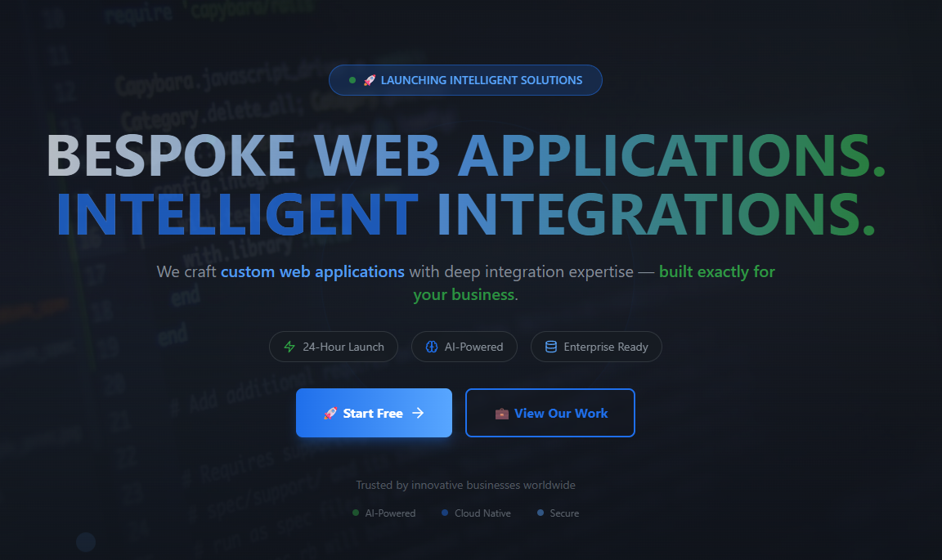The width and height of the screenshot is (942, 560).
Task: Click the database icon beside Enterprise Ready
Action: 551,347
